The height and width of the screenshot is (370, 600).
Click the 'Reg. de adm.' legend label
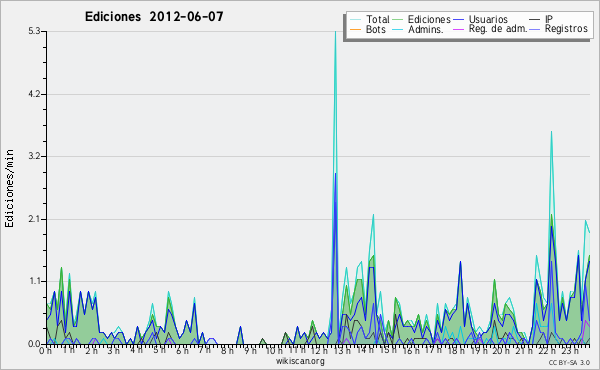[498, 29]
